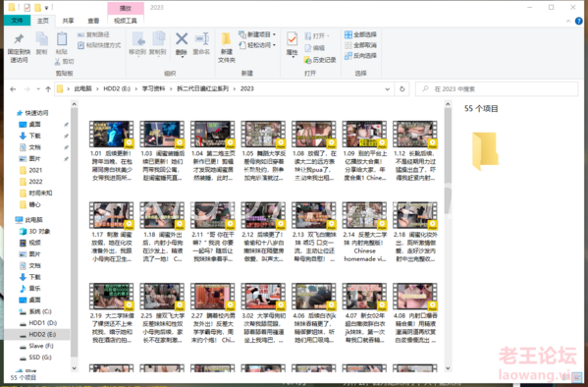Open the Properties checkmark icon
Screen dimensions: 588x387
(293, 39)
